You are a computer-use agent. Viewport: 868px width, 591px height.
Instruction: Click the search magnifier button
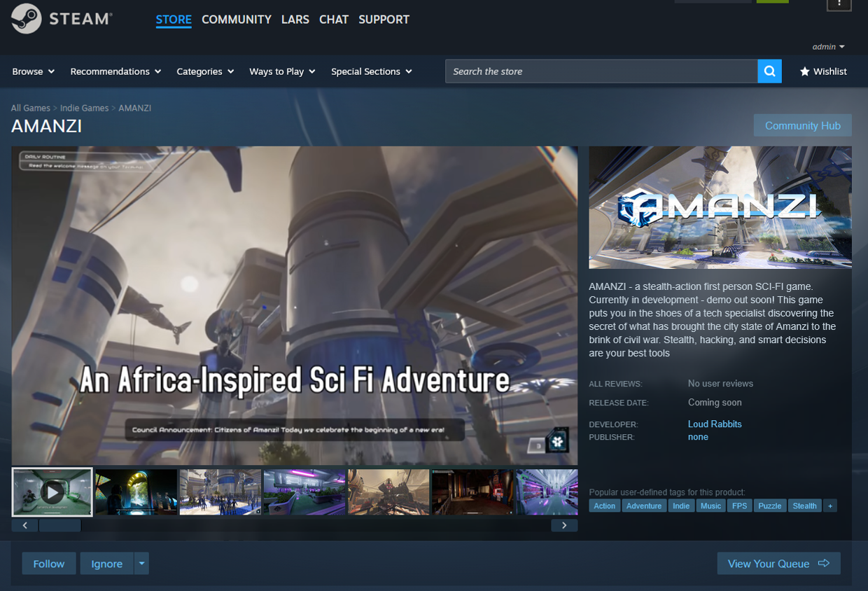769,71
